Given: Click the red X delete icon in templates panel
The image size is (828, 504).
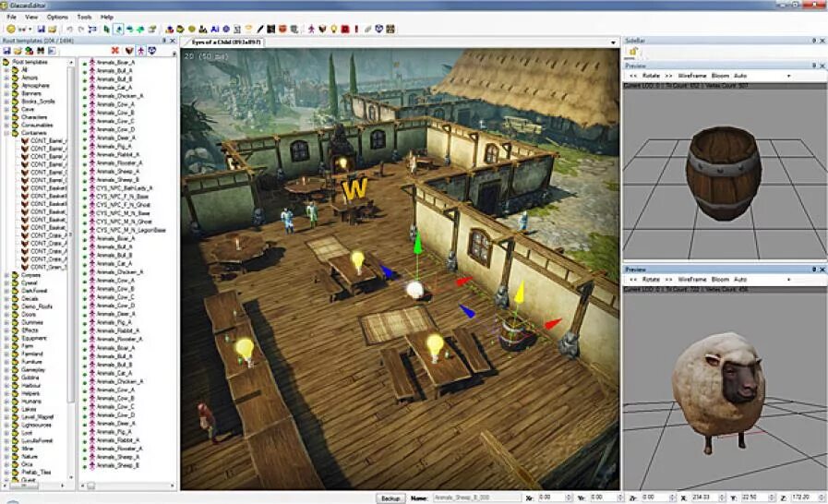Looking at the screenshot, I should [x=115, y=50].
